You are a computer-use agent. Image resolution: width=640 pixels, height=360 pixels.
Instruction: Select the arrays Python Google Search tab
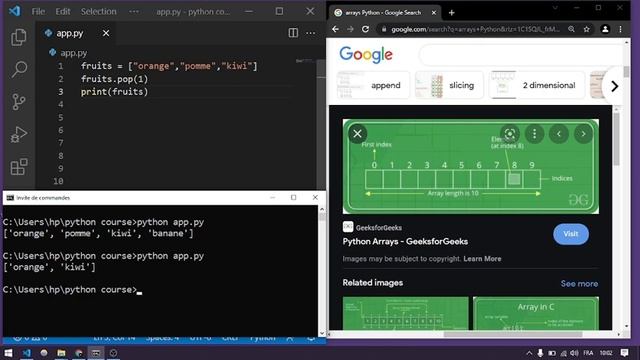pos(383,13)
